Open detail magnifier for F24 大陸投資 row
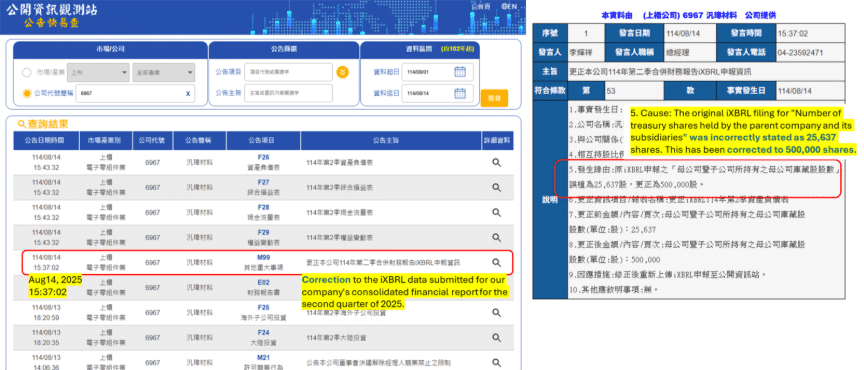Viewport: 864px width, 370px height. pos(496,337)
